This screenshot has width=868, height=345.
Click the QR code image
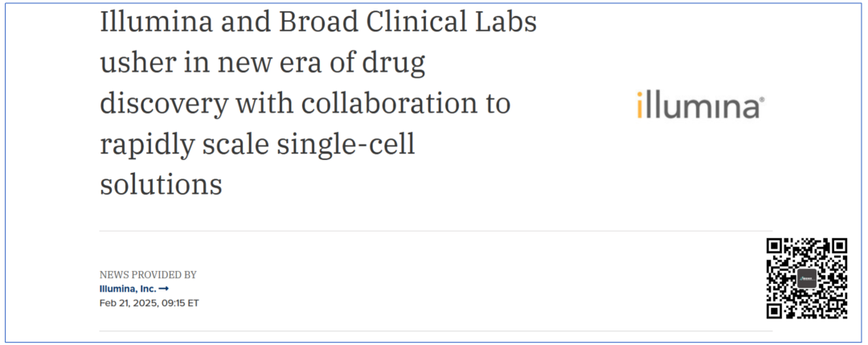(x=807, y=278)
